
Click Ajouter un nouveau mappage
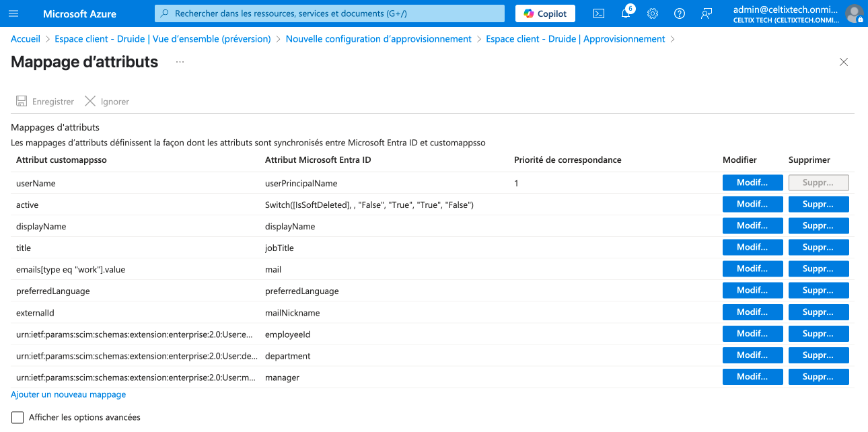point(68,394)
